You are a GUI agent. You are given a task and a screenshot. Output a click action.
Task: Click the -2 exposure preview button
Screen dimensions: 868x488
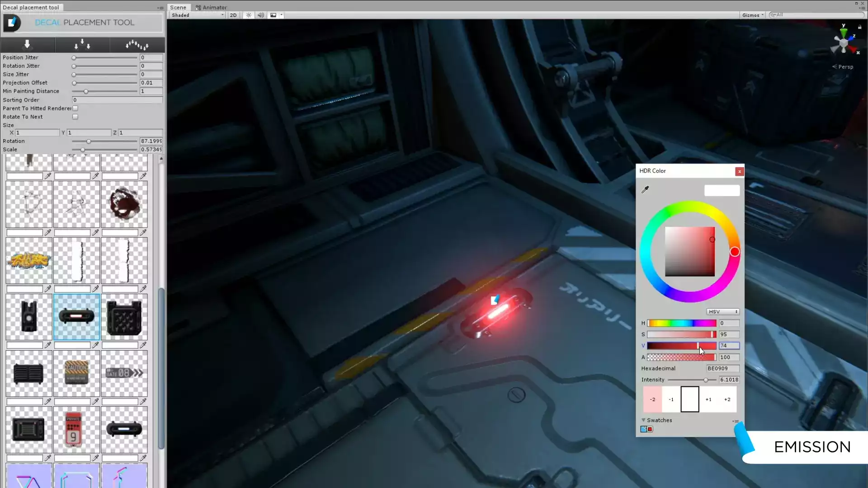coord(652,399)
